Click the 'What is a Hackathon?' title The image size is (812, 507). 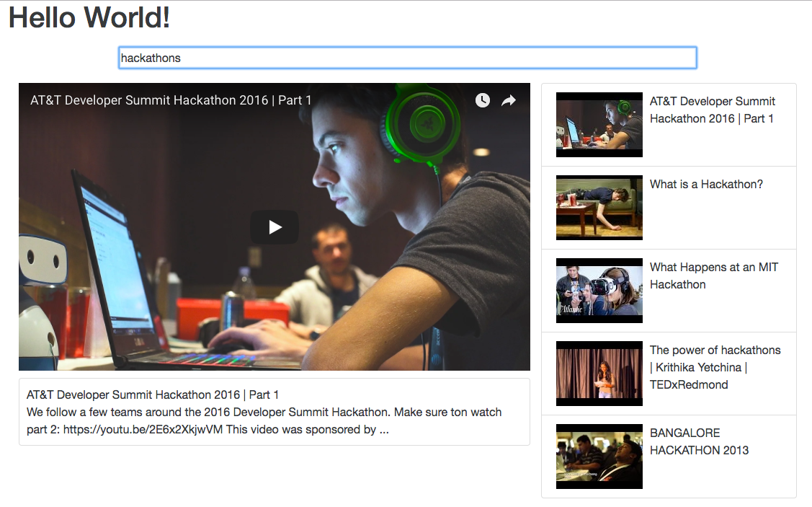click(x=706, y=184)
